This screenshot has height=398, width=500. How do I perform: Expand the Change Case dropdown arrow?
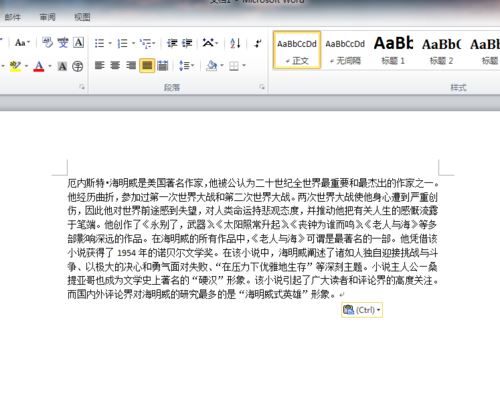(x=29, y=43)
